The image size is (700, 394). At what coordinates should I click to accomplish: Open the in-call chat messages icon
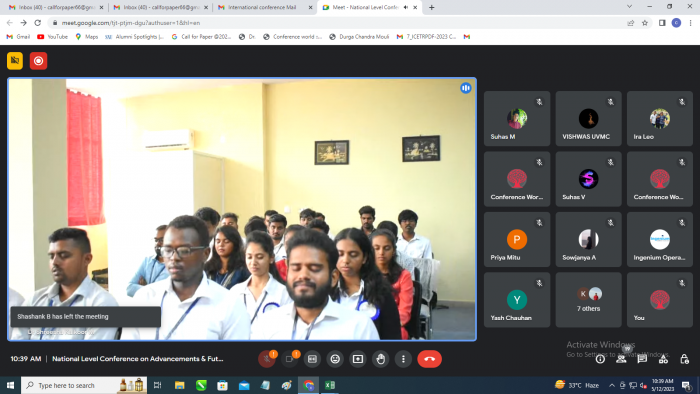pyautogui.click(x=642, y=359)
